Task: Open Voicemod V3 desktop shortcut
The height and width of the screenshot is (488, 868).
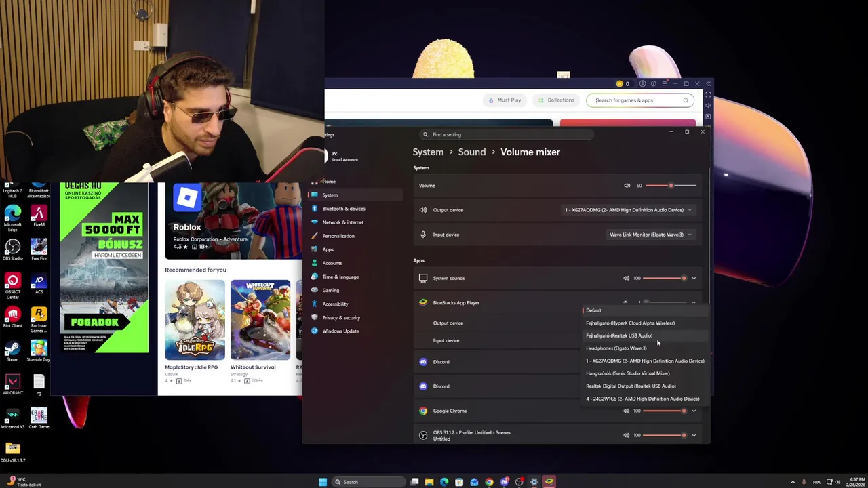Action: click(12, 418)
